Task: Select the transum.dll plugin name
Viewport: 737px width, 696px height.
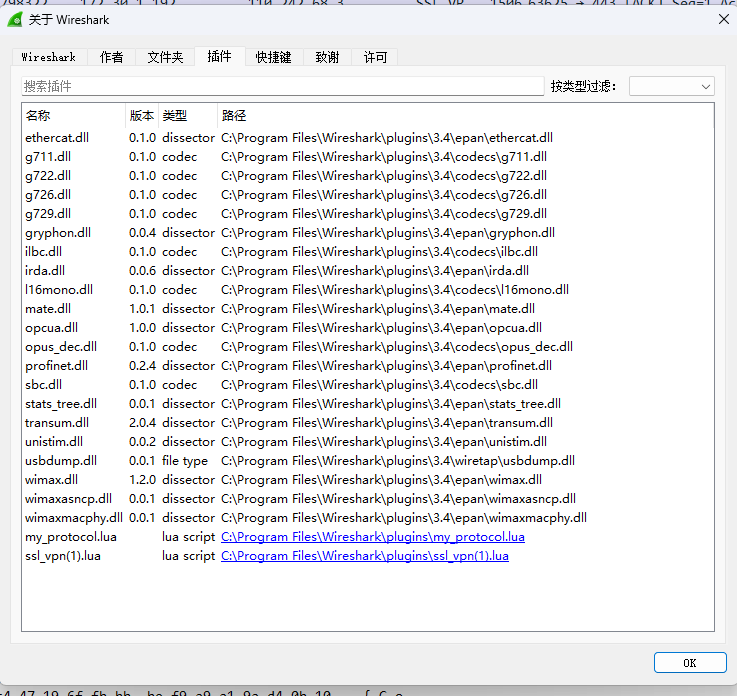Action: point(57,423)
